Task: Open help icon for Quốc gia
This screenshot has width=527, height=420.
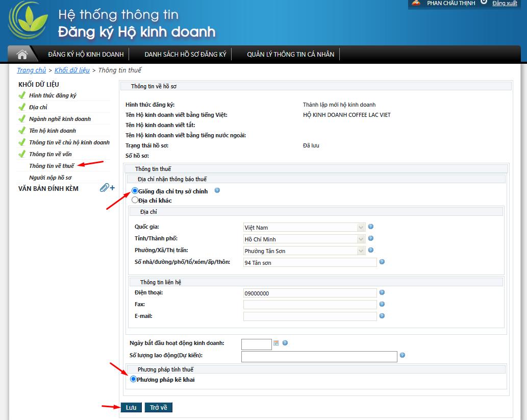Action: pos(371,227)
